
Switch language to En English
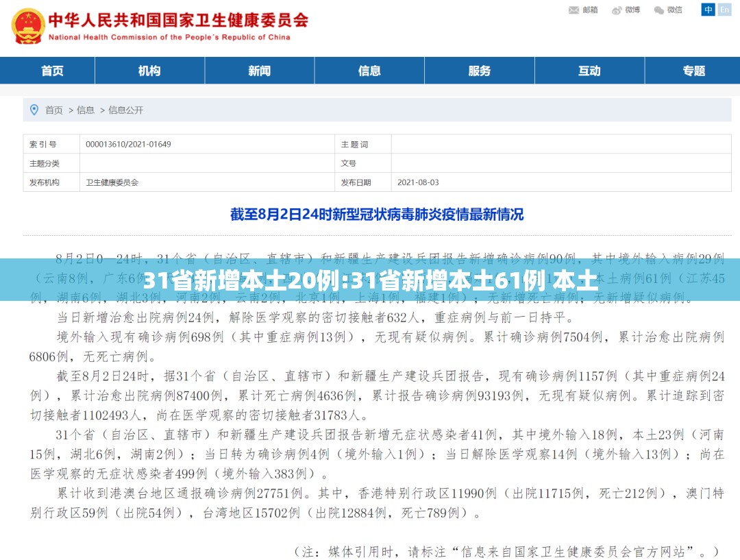coord(724,10)
